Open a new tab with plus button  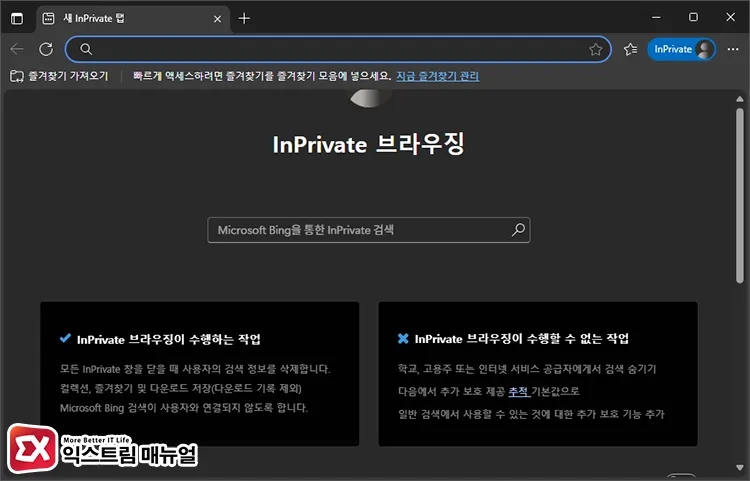[244, 19]
